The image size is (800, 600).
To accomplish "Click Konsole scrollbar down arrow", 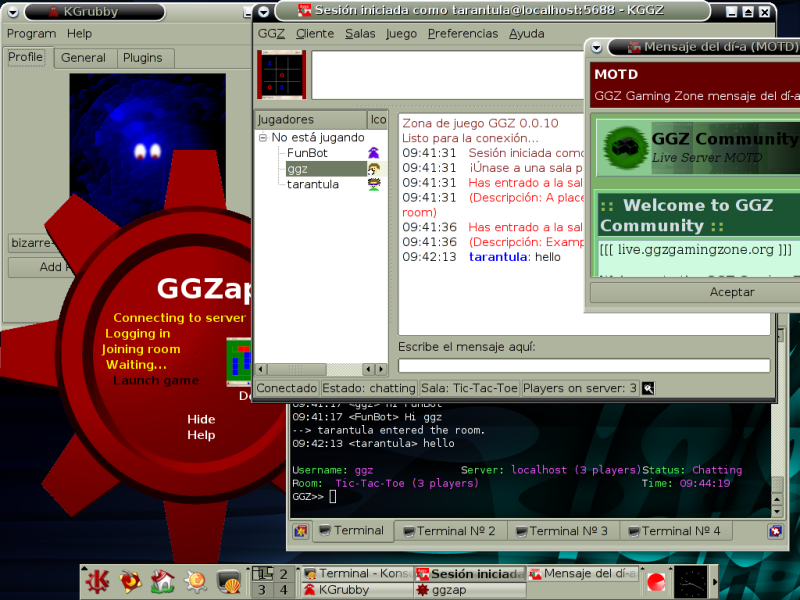I will pos(777,511).
